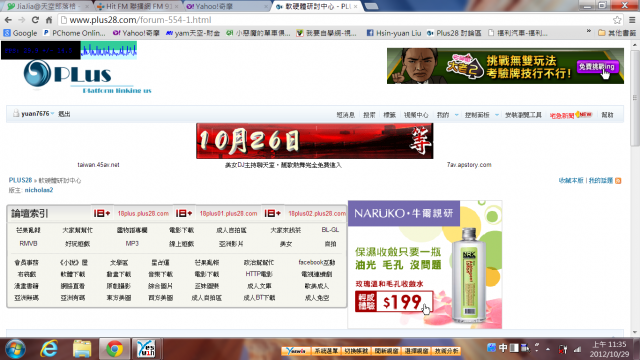Screen dimensions: 640x360
Task: Open the video center menu item
Action: tap(416, 115)
